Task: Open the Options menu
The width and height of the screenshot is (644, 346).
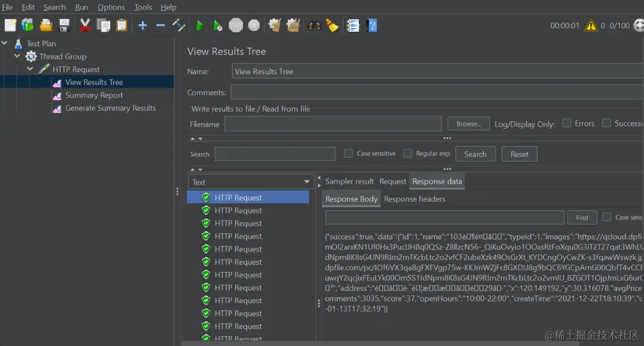Action: [111, 7]
